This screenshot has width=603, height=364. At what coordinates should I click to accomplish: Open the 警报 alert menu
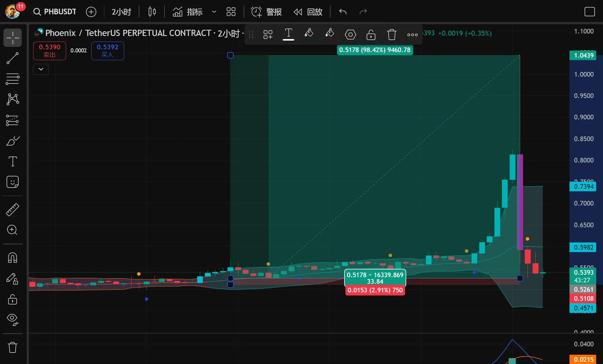[266, 12]
